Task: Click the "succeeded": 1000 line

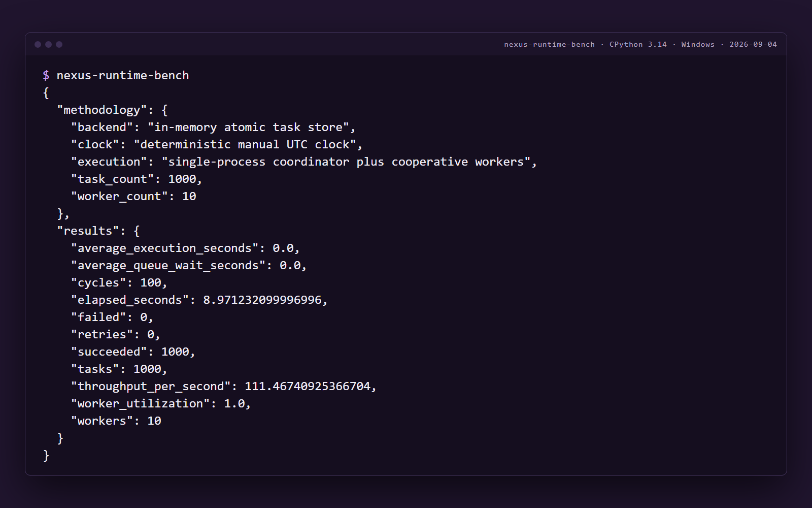Action: pos(133,352)
